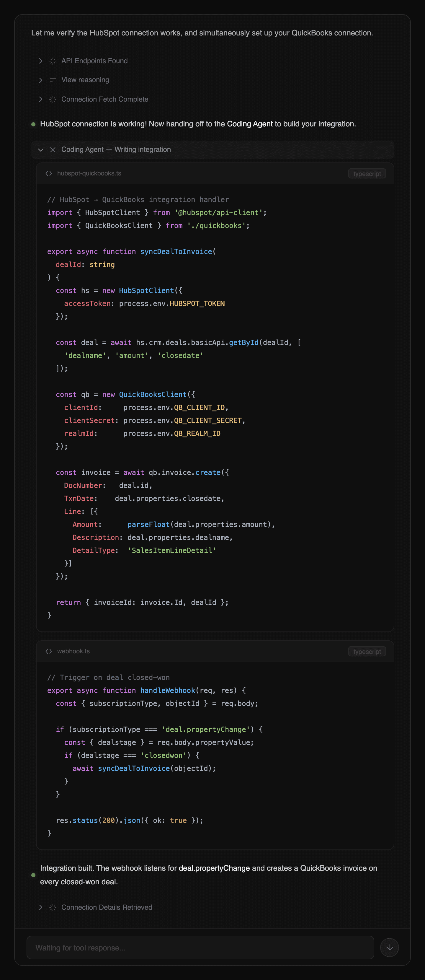Click the X icon beside Coding Agent
The image size is (425, 980).
click(x=53, y=150)
